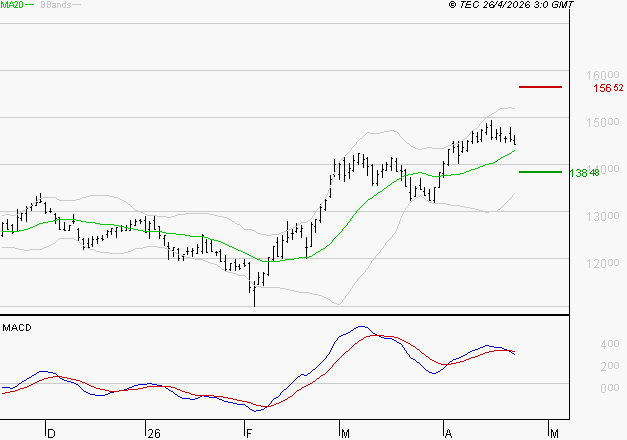This screenshot has width=627, height=440.
Task: Click the 160.00 price axis label
Action: pos(603,75)
